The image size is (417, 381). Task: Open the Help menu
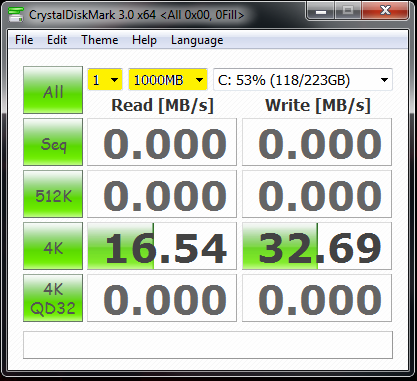[x=144, y=40]
